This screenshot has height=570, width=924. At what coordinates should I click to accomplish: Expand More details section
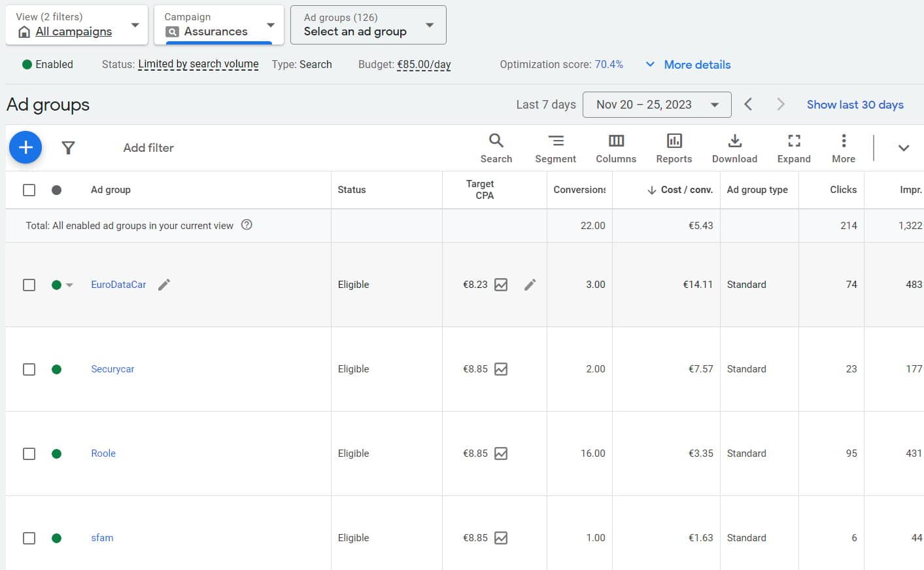(x=688, y=64)
